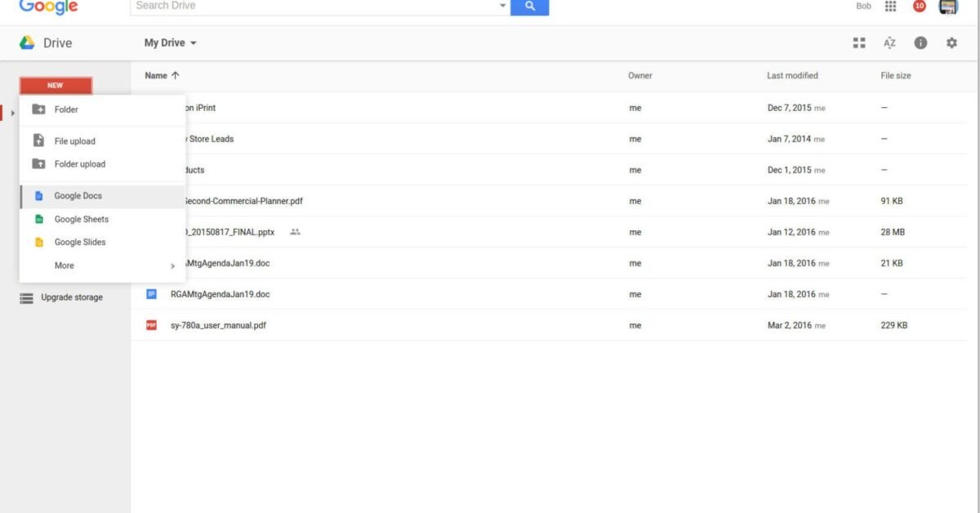Sort by the Name column header
Image resolution: width=980 pixels, height=513 pixels.
point(155,75)
